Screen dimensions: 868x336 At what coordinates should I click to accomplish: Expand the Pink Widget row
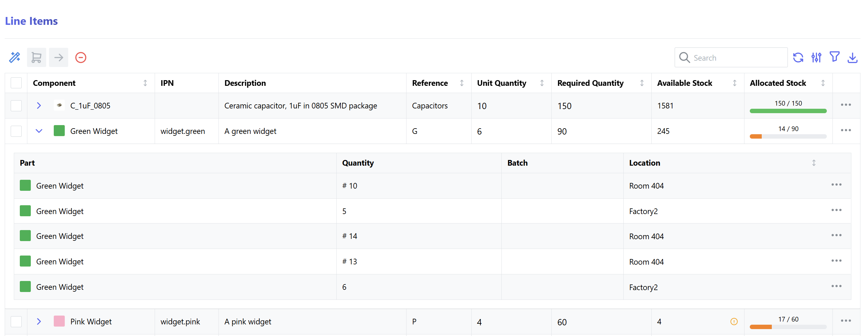click(39, 322)
